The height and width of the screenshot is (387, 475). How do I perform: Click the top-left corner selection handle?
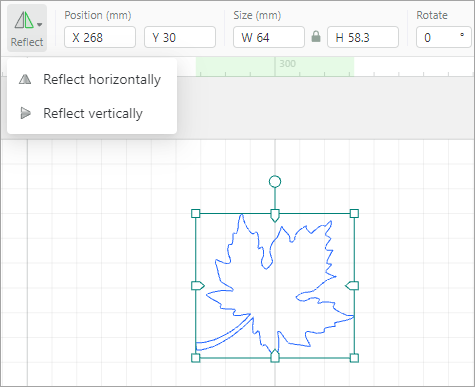pyautogui.click(x=196, y=213)
